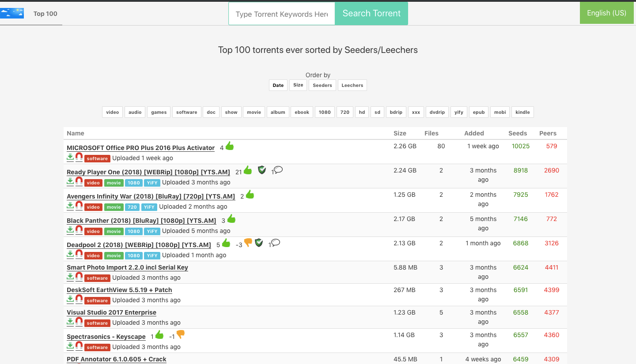Click thumbs-up icon on Ready Player One

tap(248, 170)
